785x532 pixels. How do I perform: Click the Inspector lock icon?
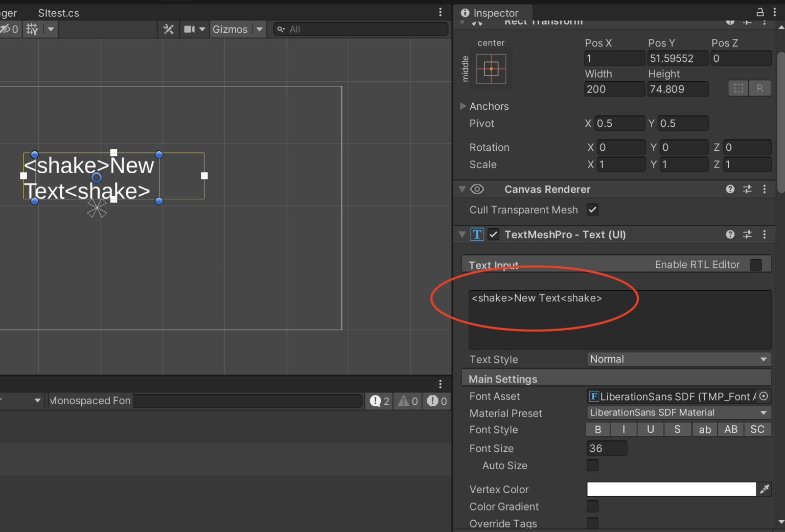[761, 12]
